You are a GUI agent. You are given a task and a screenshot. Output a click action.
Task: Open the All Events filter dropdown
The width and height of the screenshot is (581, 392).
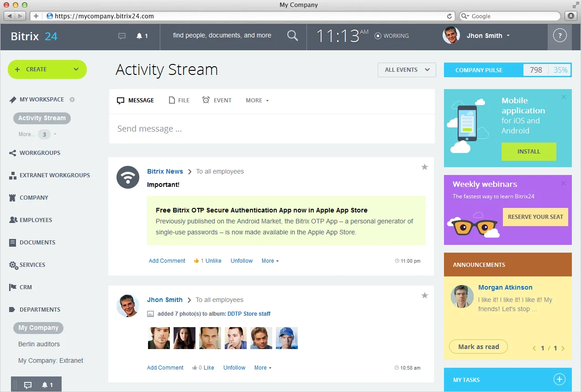[407, 70]
